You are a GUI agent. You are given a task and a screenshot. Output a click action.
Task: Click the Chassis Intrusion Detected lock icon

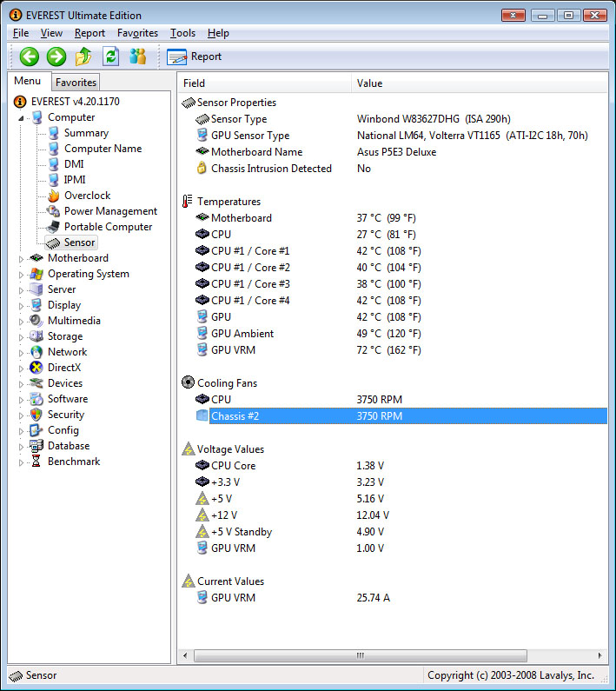(x=202, y=168)
